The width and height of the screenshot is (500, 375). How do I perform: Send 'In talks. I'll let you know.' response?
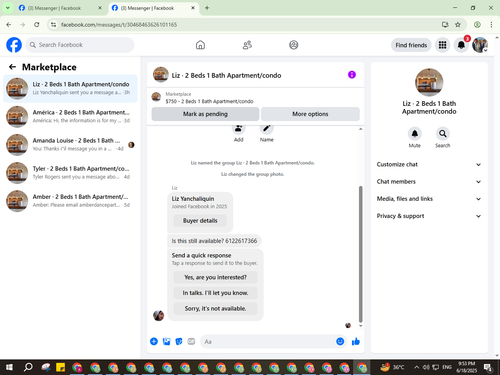(x=215, y=293)
